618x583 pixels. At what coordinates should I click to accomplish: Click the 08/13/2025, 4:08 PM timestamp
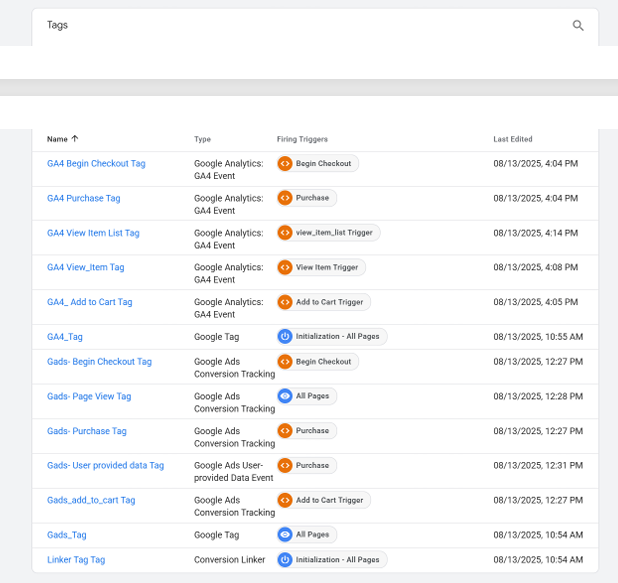pos(536,267)
